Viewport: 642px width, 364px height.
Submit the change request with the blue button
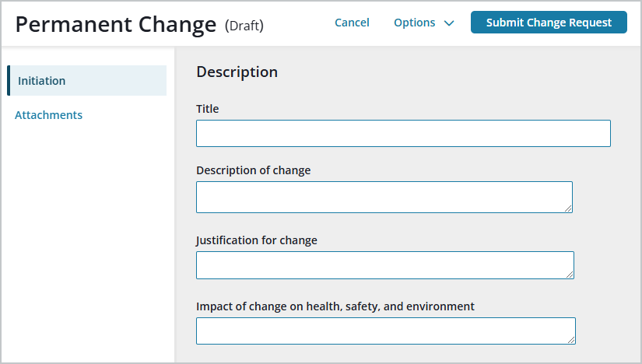click(x=549, y=22)
